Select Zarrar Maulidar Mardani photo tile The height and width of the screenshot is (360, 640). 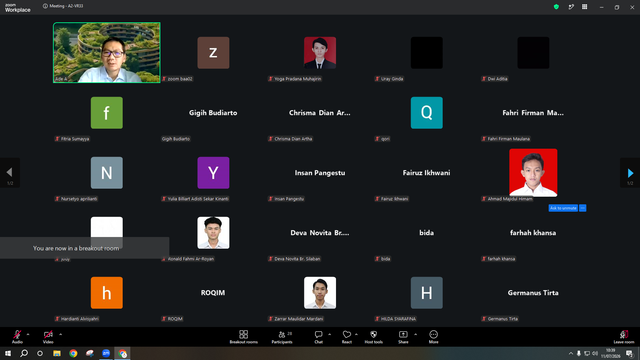point(320,293)
